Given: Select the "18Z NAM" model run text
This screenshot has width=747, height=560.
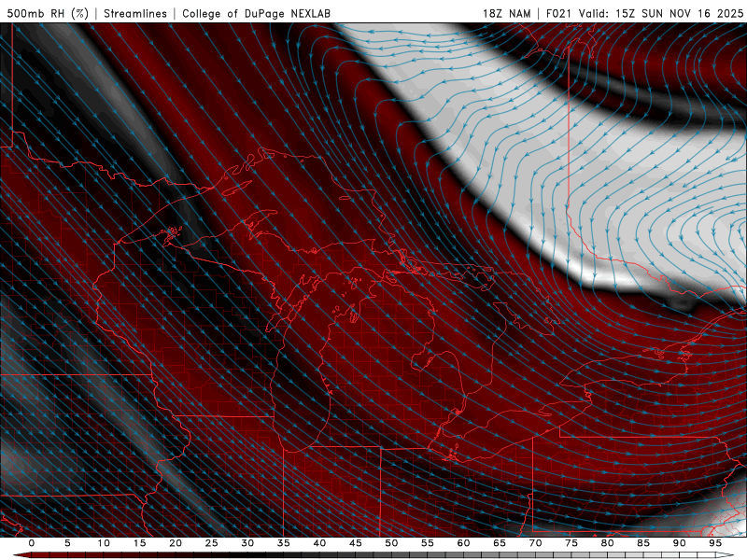Looking at the screenshot, I should coord(506,14).
